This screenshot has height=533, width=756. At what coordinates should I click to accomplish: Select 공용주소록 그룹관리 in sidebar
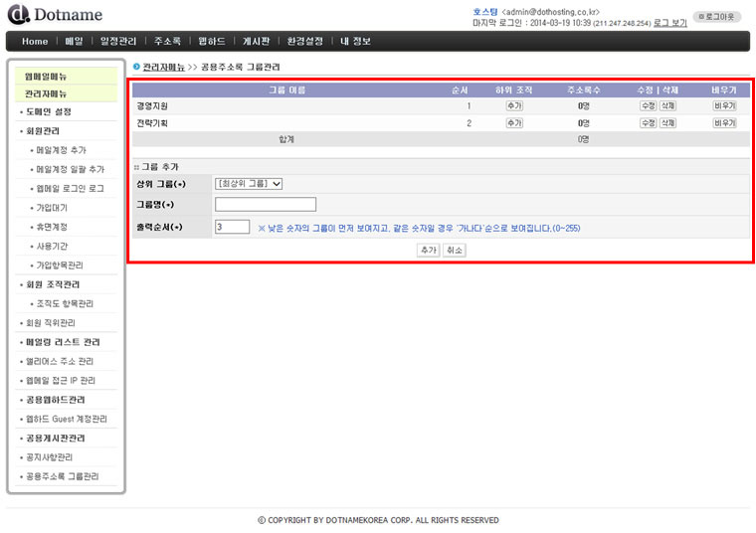point(63,476)
